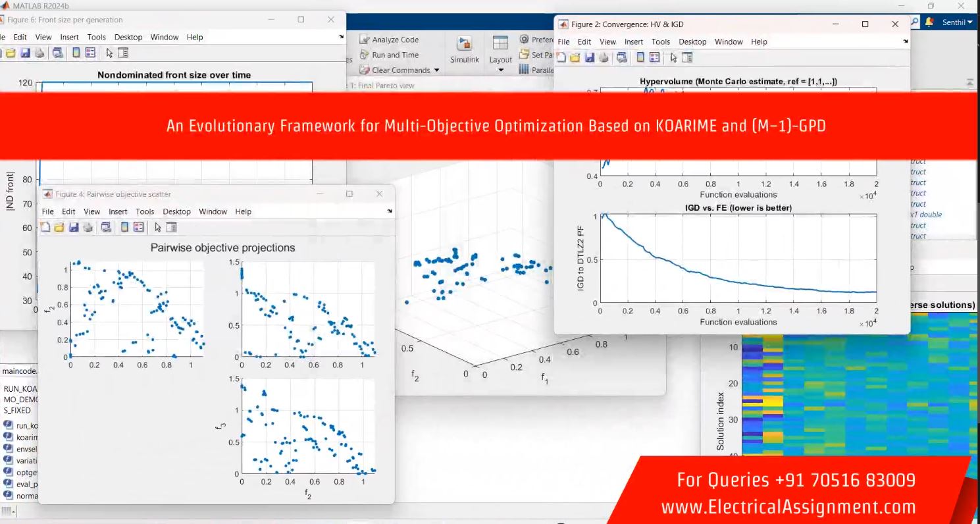This screenshot has width=980, height=524.
Task: Click the Simulink icon in MATLAB toolstrip
Action: 465,48
